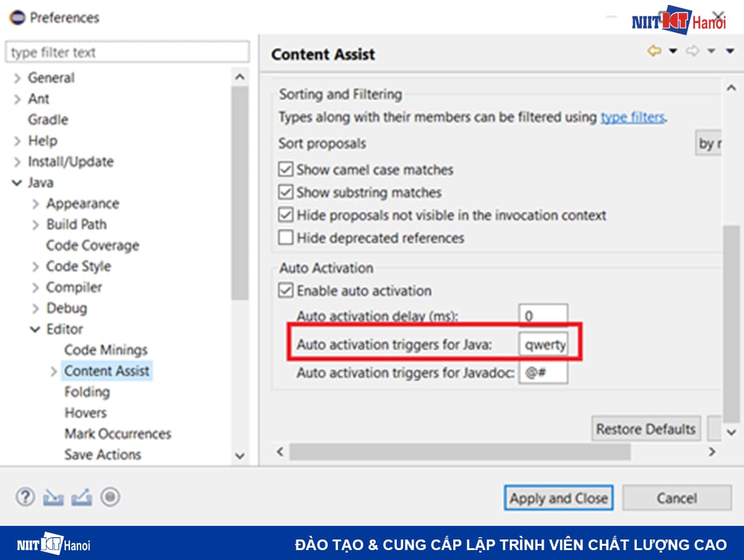Open the back history dropdown arrow
This screenshot has width=744, height=560.
(x=673, y=51)
